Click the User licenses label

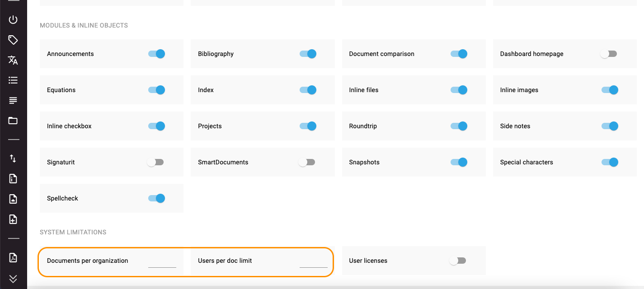(x=368, y=261)
